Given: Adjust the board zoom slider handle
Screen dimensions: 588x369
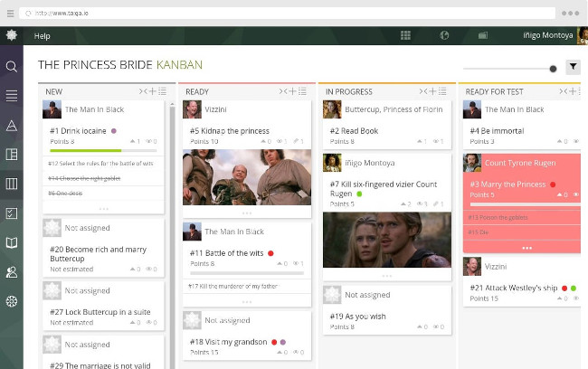Looking at the screenshot, I should pos(553,69).
